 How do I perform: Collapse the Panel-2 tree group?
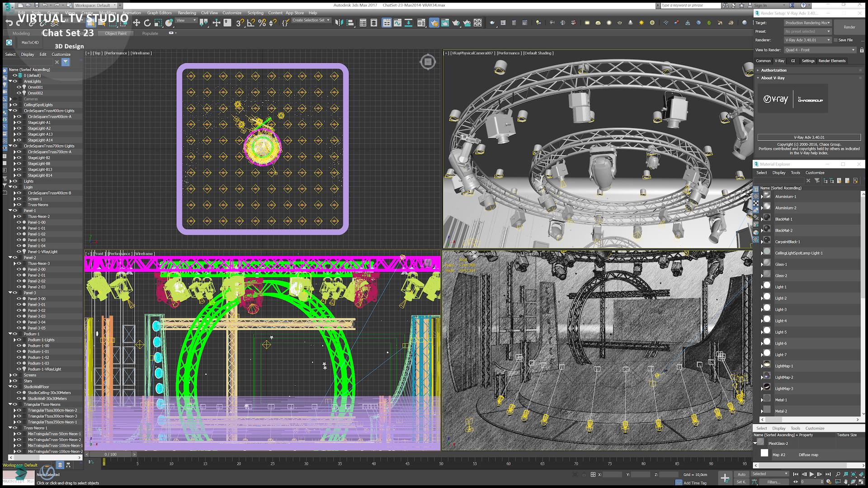click(10, 258)
